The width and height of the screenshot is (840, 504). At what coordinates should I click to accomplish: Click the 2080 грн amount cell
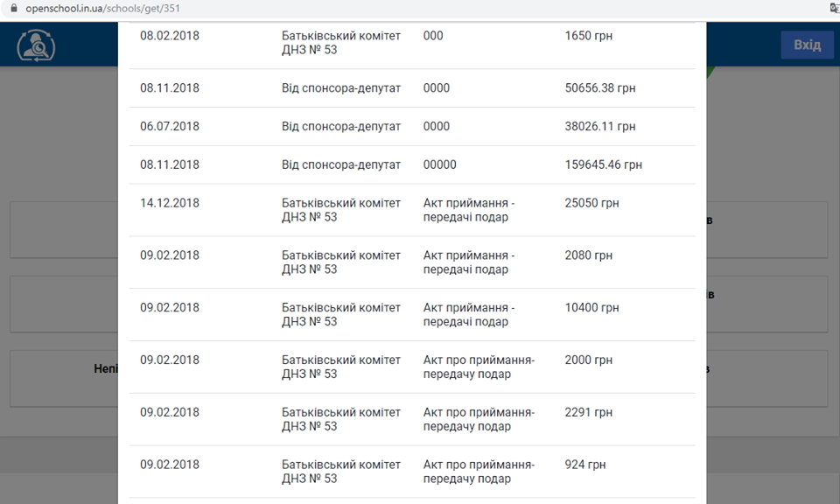click(589, 255)
